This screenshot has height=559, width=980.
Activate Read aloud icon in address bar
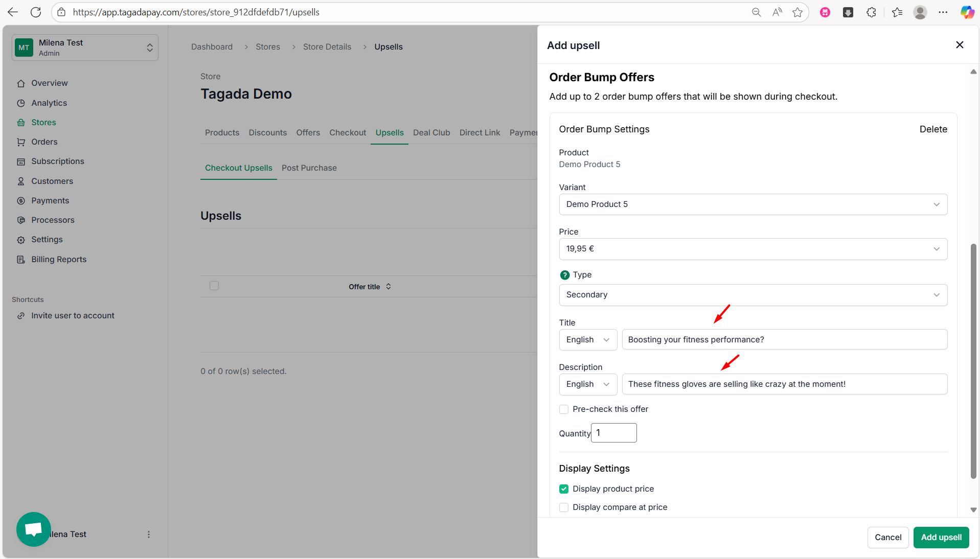tap(777, 12)
